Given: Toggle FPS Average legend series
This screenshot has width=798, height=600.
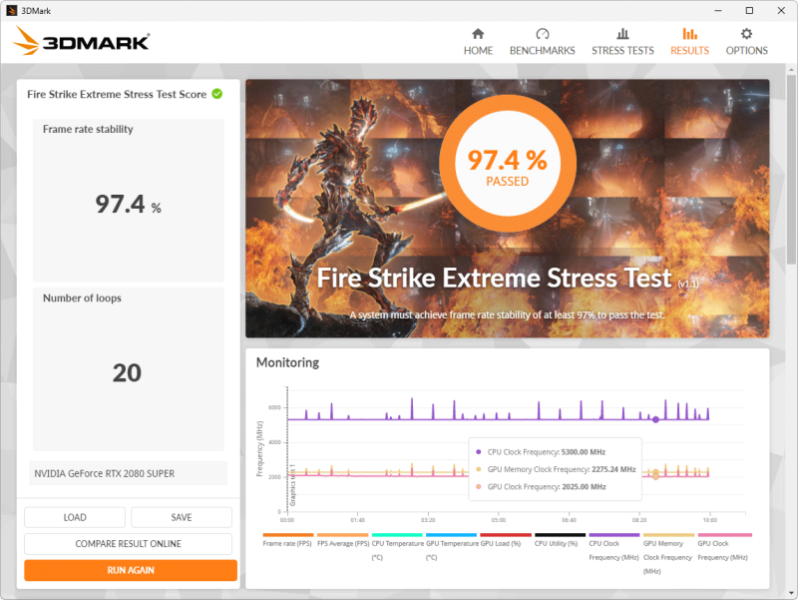Looking at the screenshot, I should (342, 543).
